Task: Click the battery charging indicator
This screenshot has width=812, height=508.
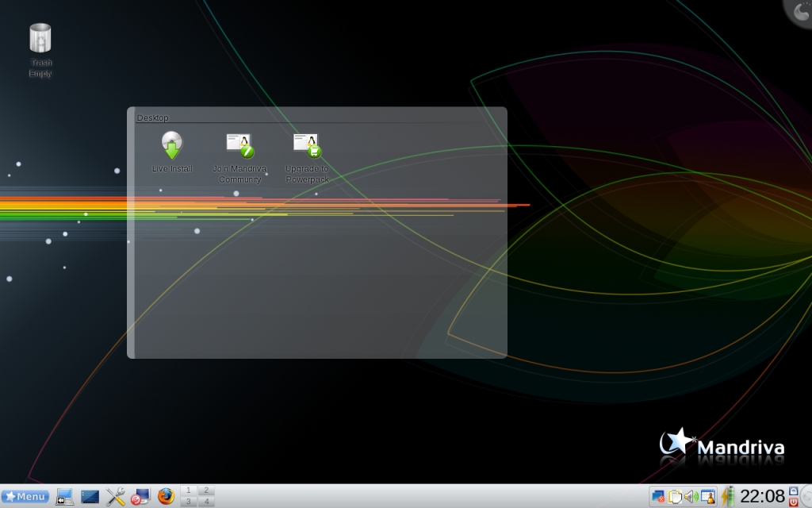Action: 728,497
